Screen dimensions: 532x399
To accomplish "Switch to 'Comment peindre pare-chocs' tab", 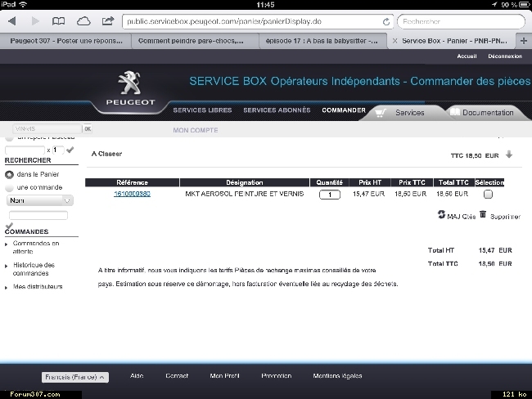I will 195,41.
